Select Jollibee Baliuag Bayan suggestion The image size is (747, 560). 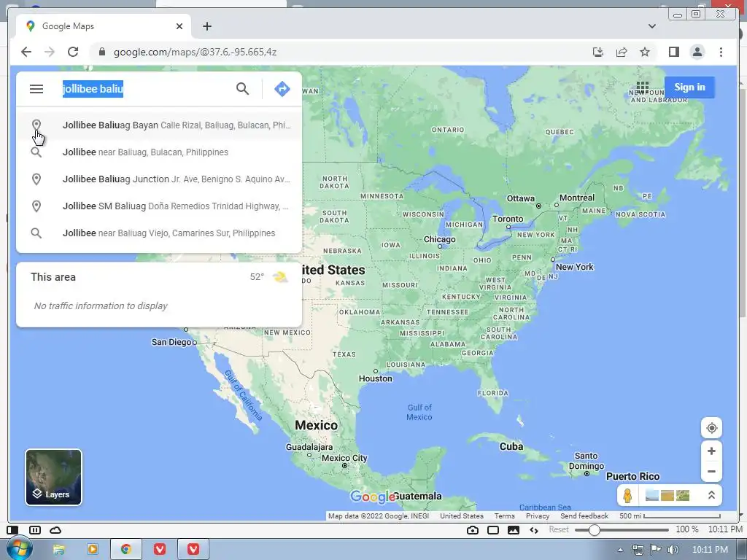coord(159,125)
